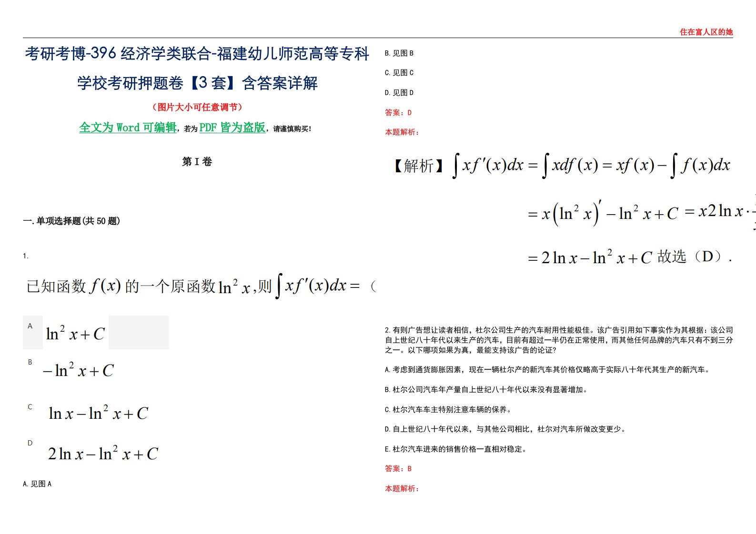756x534 pixels.
Task: Open the green link 全文为 Word 可编辑
Action: click(x=128, y=128)
